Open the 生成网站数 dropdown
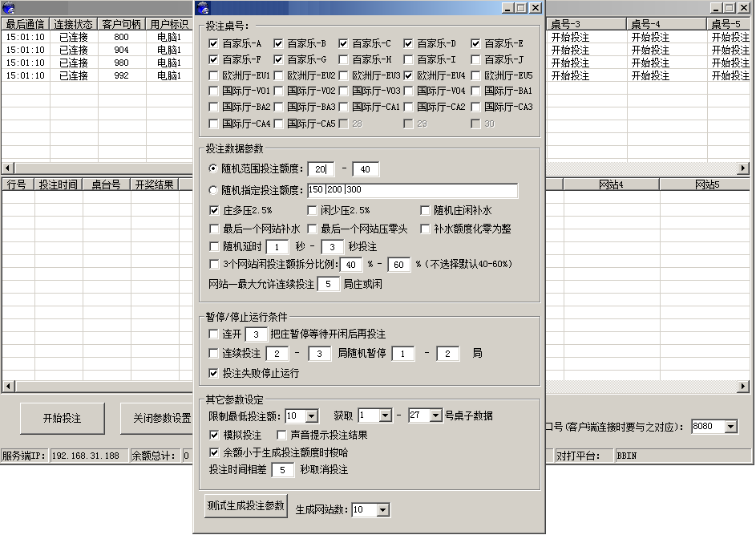Screen dimensions: 756x535 tap(384, 509)
